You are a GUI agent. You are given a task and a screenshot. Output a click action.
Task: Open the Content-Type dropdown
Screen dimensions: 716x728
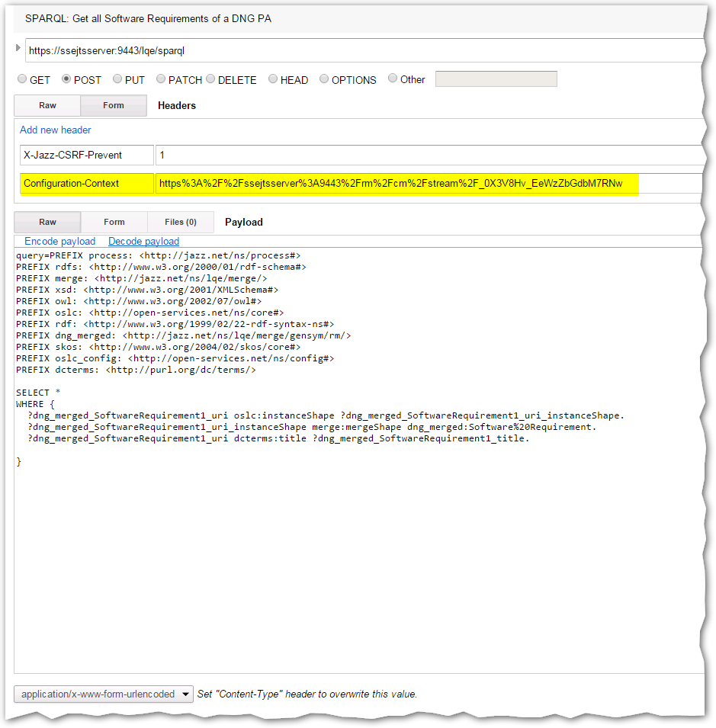pyautogui.click(x=105, y=694)
